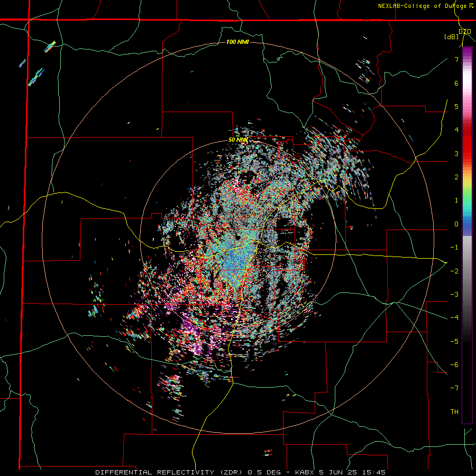This screenshot has width=476, height=476.
Task: Click the 3 value on the color scale
Action: [x=456, y=153]
